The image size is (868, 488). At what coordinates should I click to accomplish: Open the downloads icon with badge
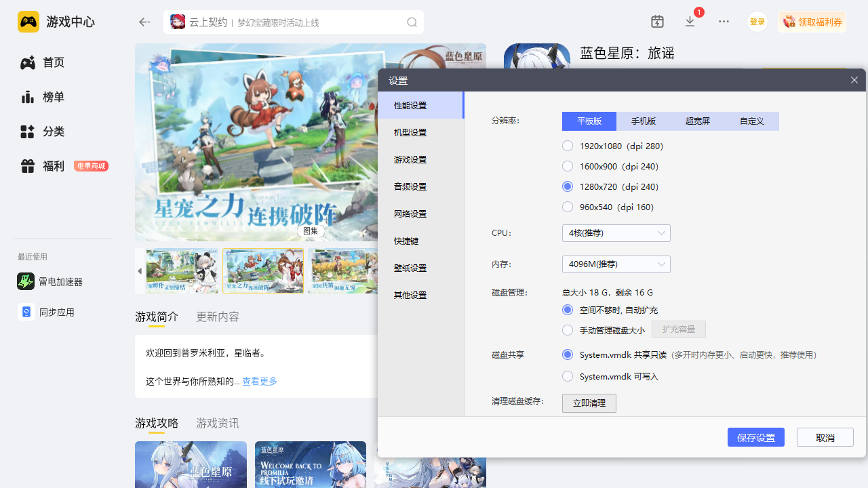tap(690, 22)
